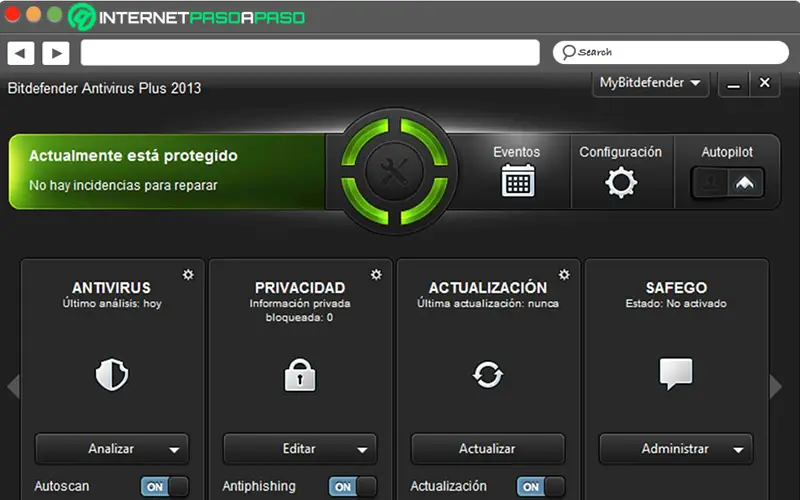Close Bitdefender with the X button
Screen dimensions: 800x500
coord(764,83)
